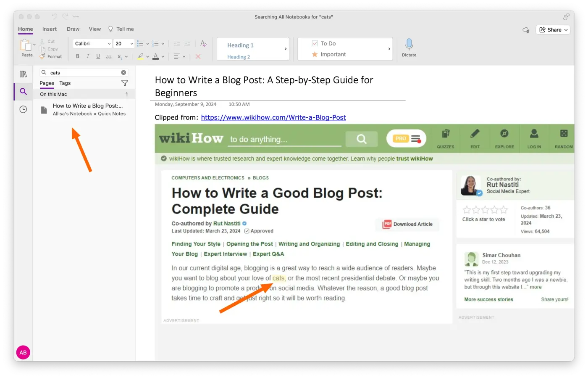The image size is (588, 378).
Task: Click the bulleted list icon
Action: (x=140, y=44)
